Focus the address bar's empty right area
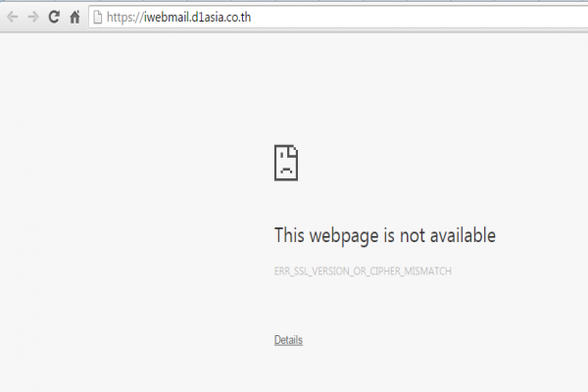 (418, 18)
